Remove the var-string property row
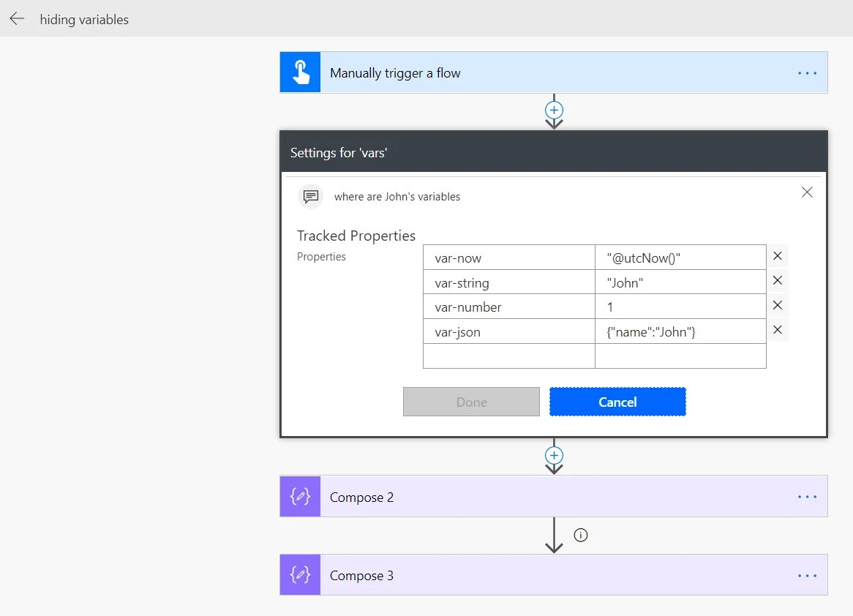Image resolution: width=853 pixels, height=616 pixels. point(778,280)
